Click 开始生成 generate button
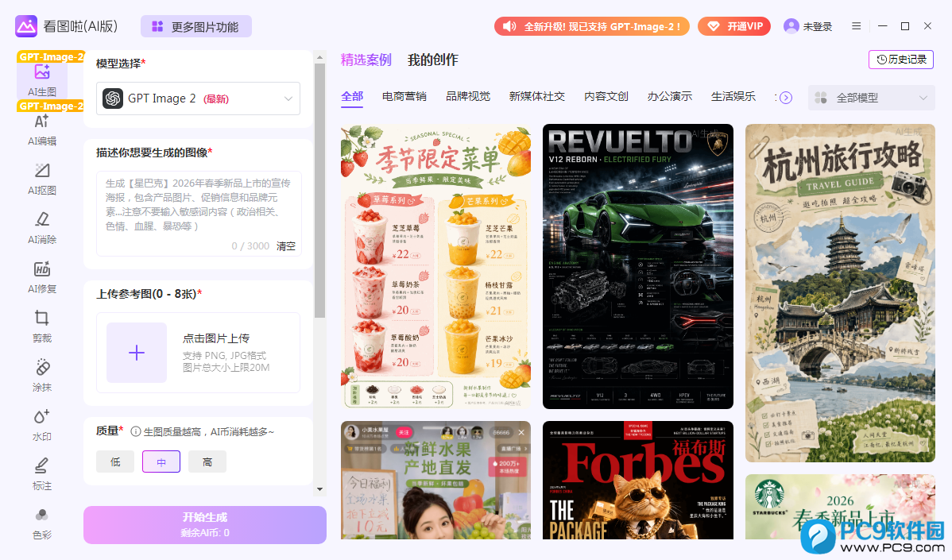 pyautogui.click(x=204, y=525)
